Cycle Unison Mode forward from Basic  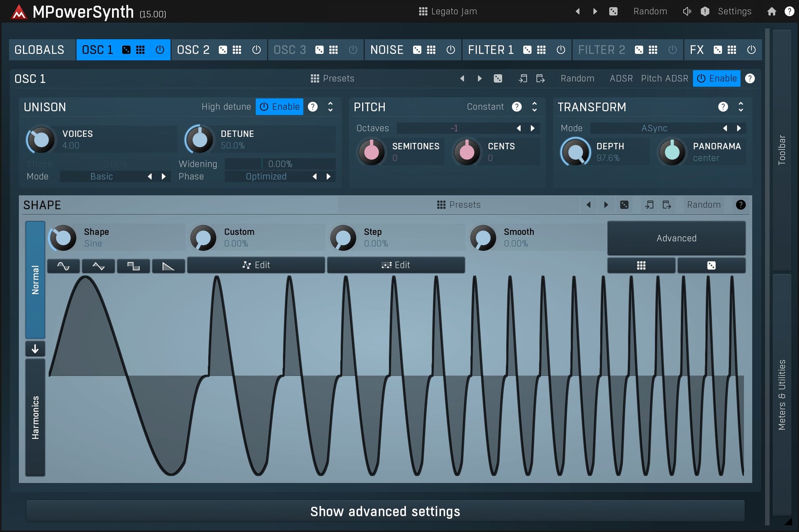[163, 176]
